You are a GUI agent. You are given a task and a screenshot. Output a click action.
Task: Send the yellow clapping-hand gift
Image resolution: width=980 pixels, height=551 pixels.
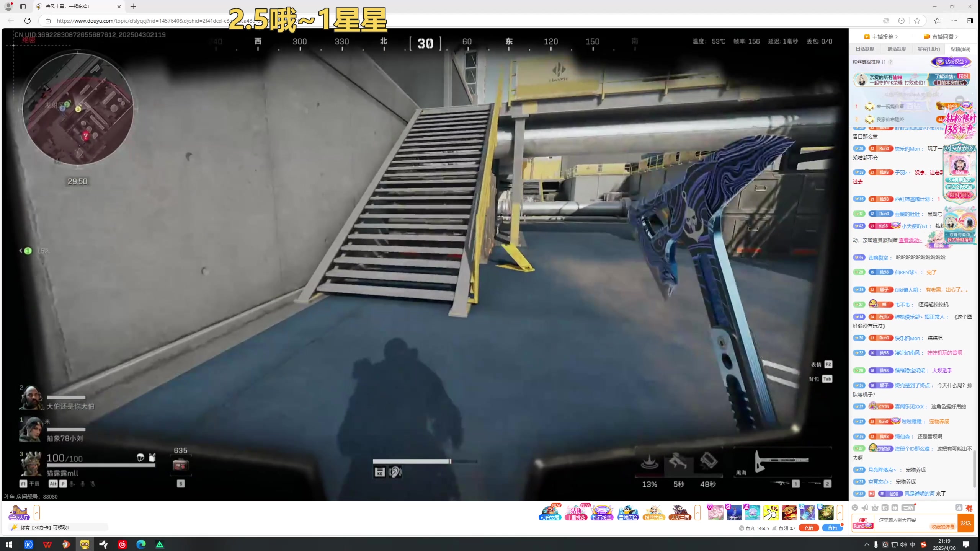[x=771, y=513]
